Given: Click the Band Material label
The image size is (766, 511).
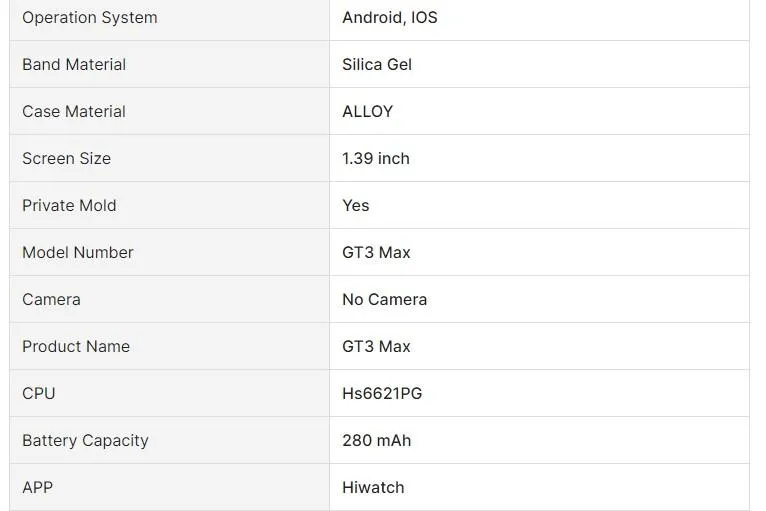Looking at the screenshot, I should pos(74,65).
